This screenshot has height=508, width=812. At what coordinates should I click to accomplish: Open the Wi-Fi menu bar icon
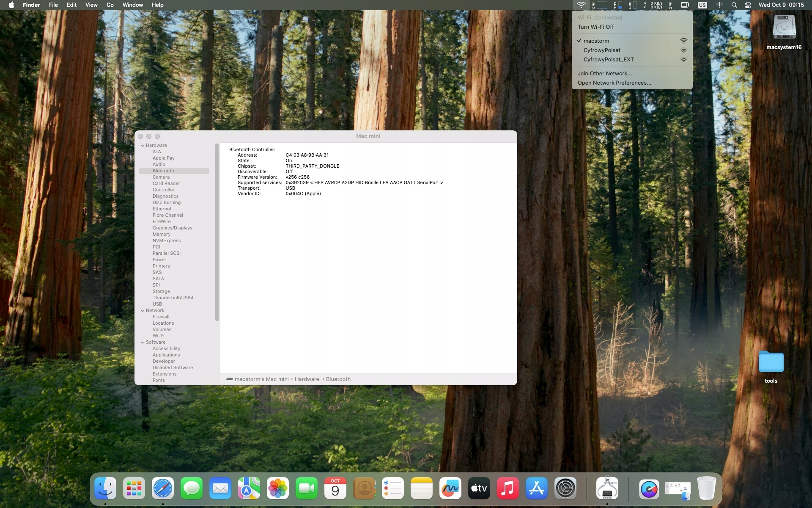(x=581, y=5)
